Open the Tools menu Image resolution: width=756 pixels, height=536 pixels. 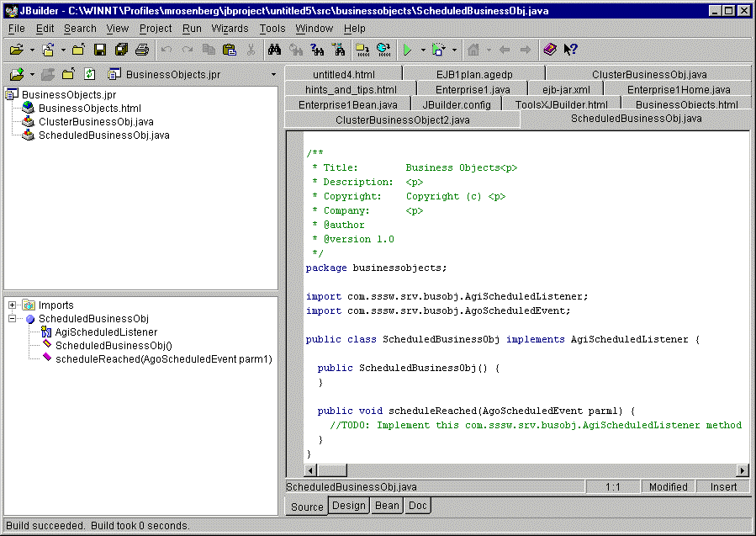272,29
